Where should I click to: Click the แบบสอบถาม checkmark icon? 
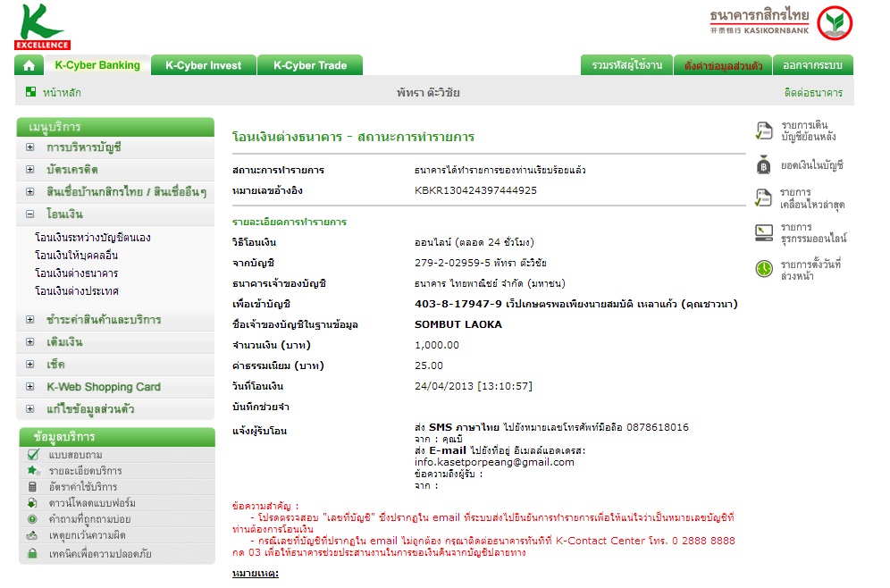coord(33,455)
